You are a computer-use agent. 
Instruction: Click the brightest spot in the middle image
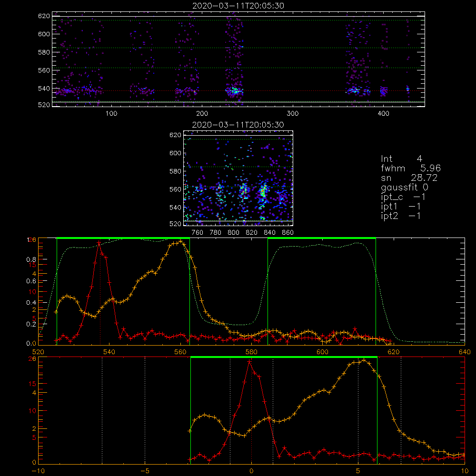(x=263, y=191)
